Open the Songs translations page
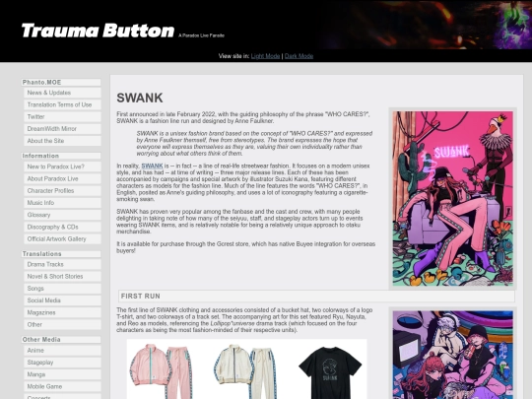The image size is (532, 399). pos(62,289)
